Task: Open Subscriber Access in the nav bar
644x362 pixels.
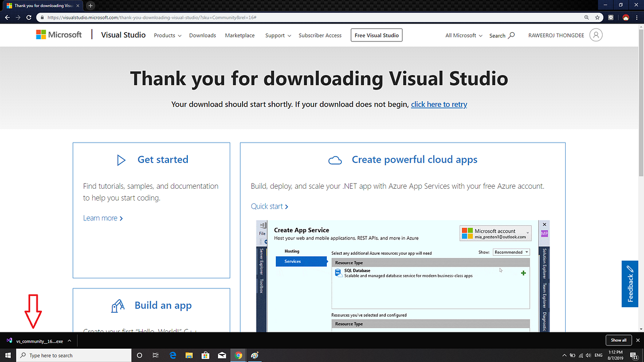Action: (320, 35)
